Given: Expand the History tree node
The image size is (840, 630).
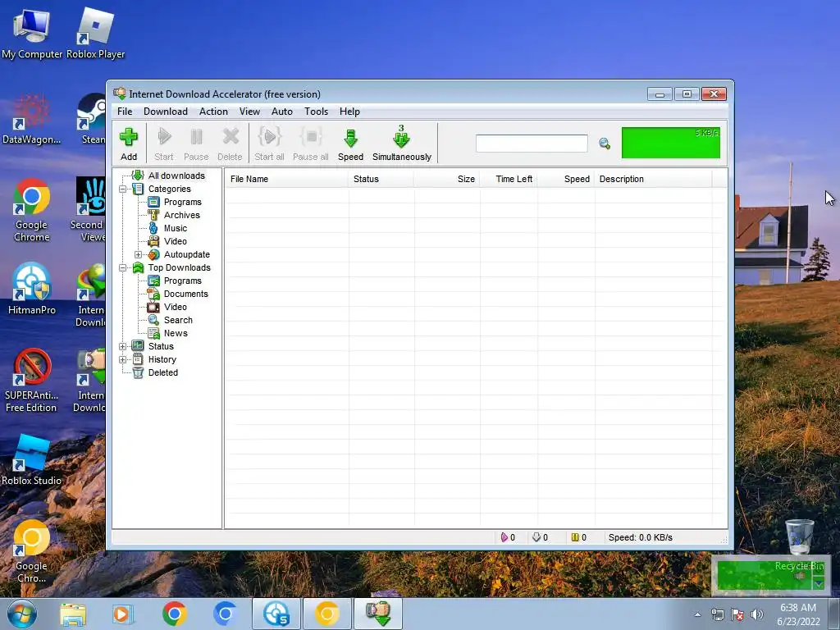Looking at the screenshot, I should point(123,359).
